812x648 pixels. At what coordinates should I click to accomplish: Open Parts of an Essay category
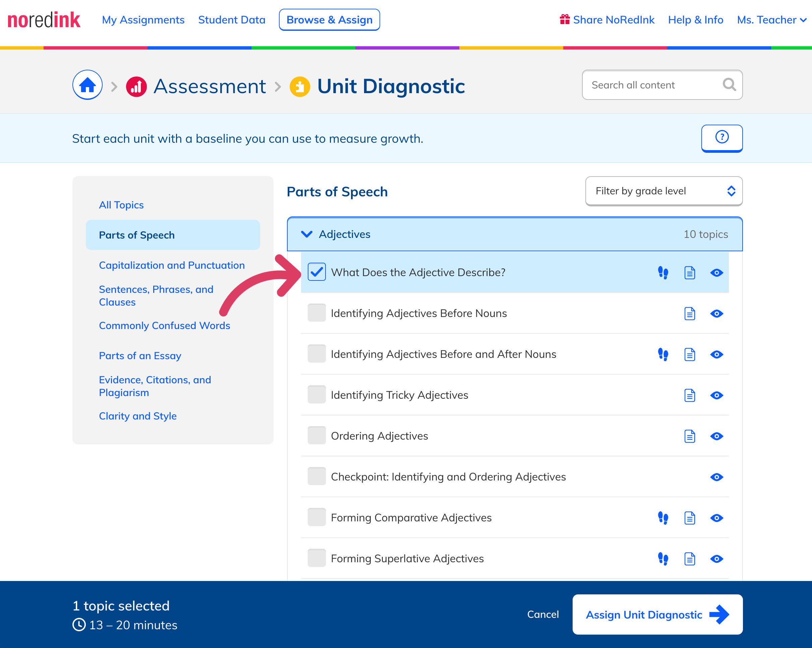click(140, 355)
